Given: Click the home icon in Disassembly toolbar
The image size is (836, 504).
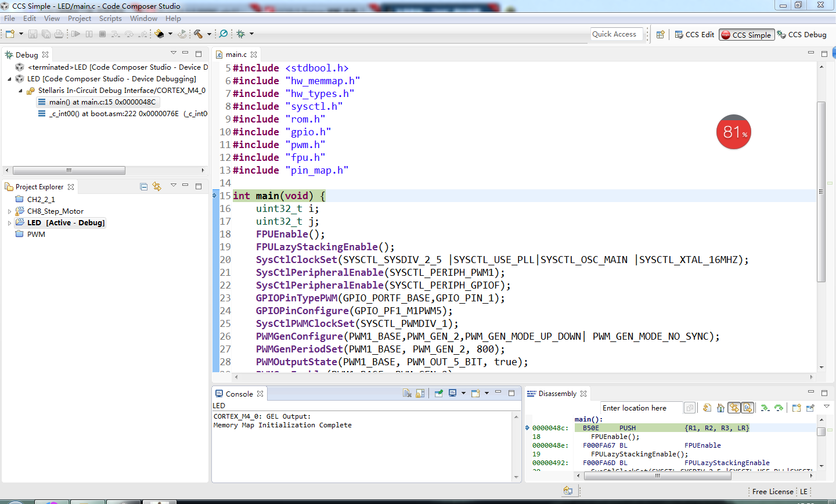Looking at the screenshot, I should (x=720, y=408).
